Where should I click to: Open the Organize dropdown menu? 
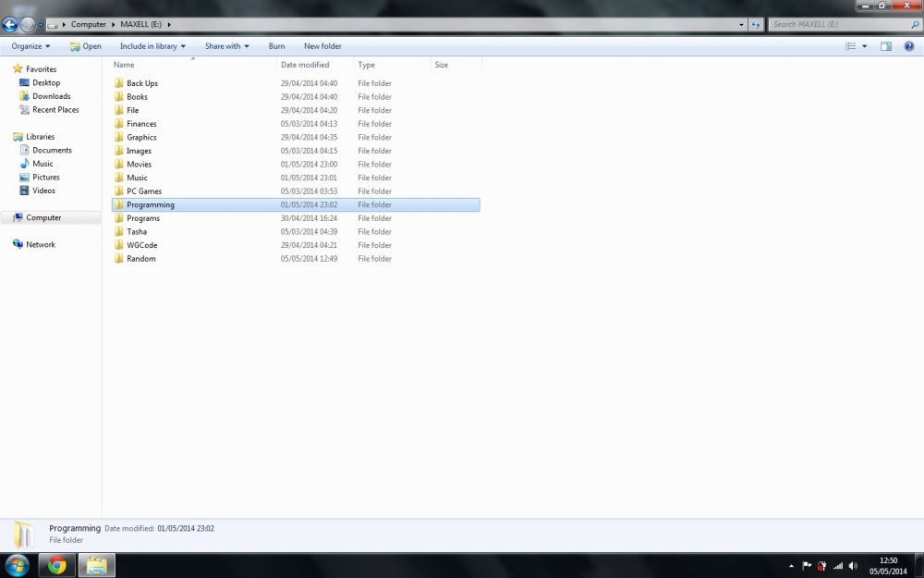click(30, 46)
